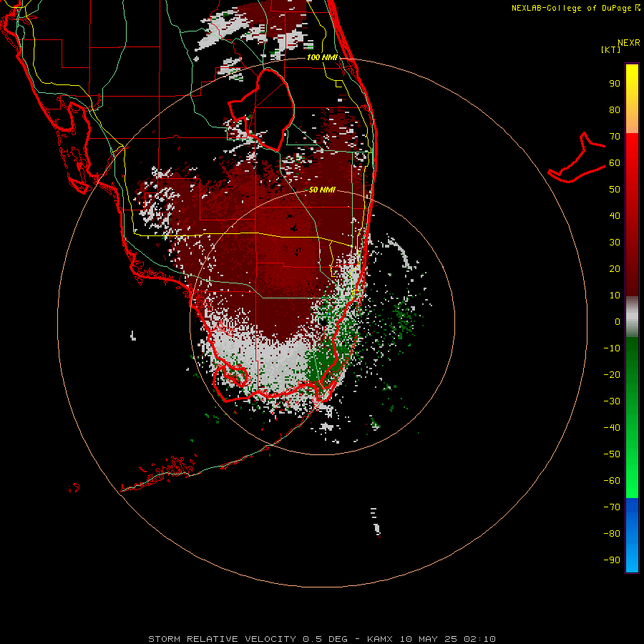Click the -90 value on velocity scale
644x644 pixels.
(612, 560)
